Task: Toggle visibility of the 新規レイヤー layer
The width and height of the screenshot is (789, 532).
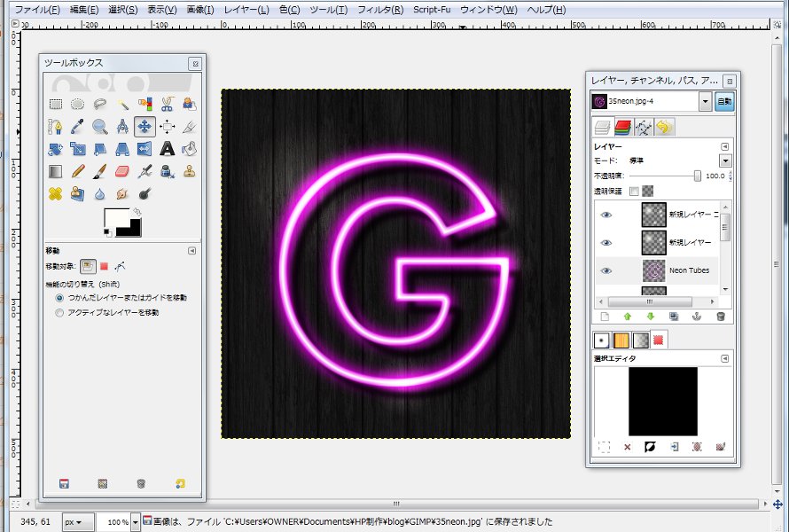Action: 606,243
